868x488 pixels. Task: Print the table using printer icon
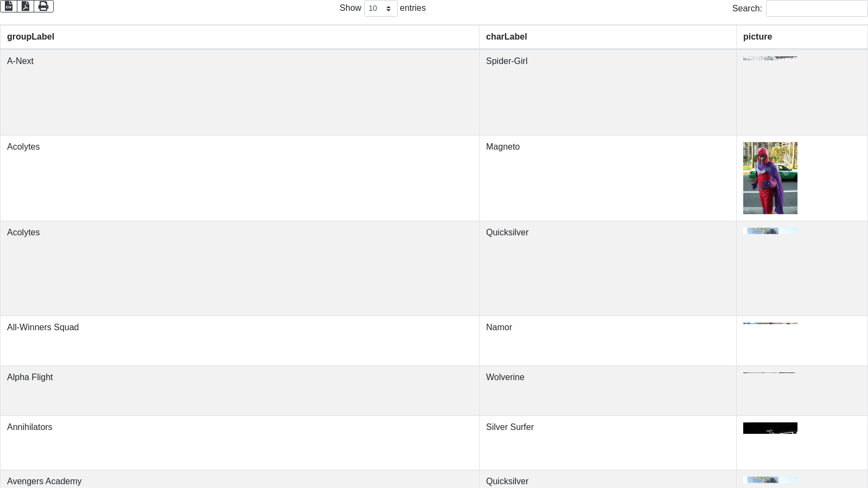click(43, 6)
